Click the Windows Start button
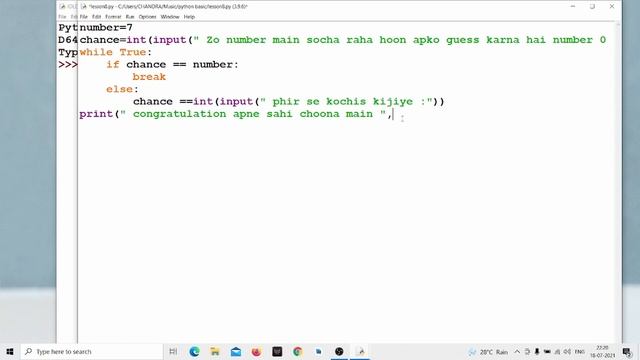This screenshot has height=360, width=640. [10, 351]
